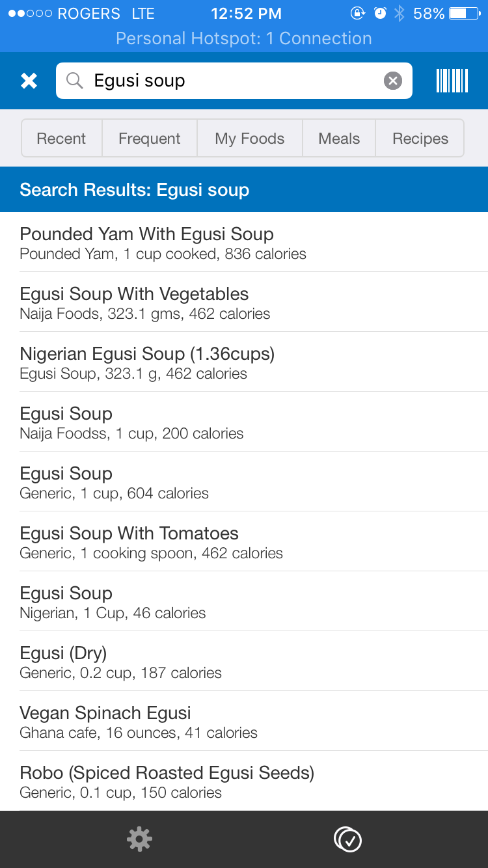488x868 pixels.
Task: Close the food search screen
Action: pyautogui.click(x=29, y=81)
